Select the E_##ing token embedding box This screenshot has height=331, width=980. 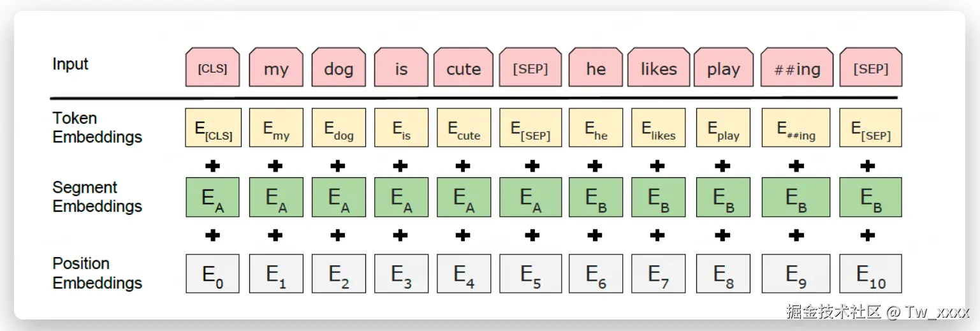(796, 128)
